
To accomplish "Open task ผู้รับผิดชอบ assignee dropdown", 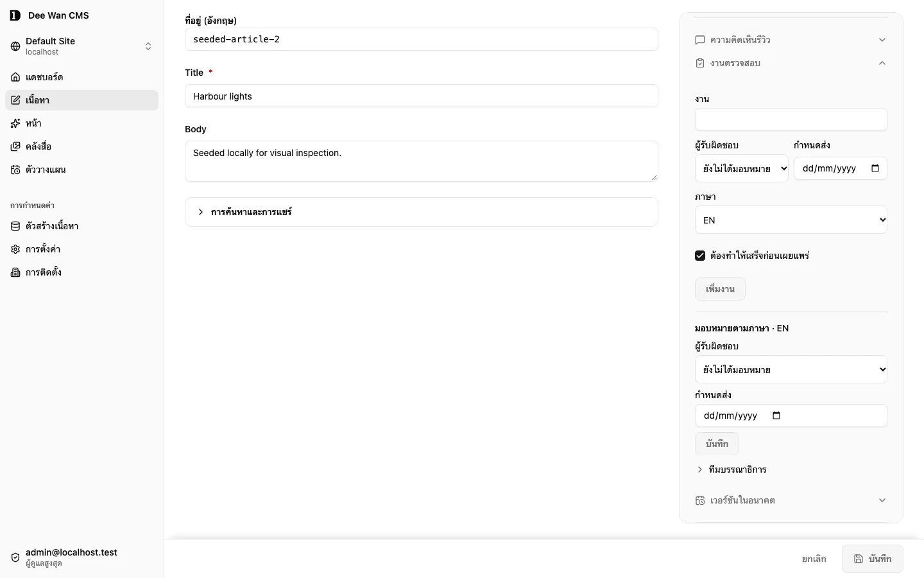I will click(742, 168).
